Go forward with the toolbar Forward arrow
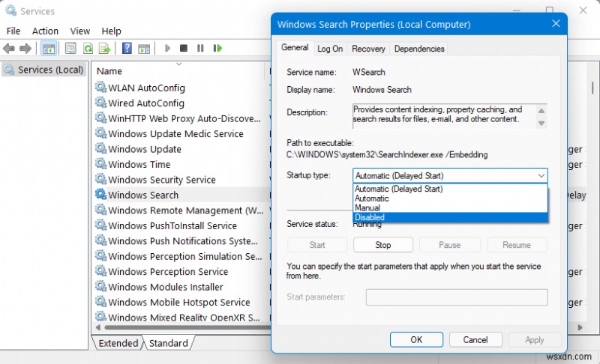 (25, 49)
